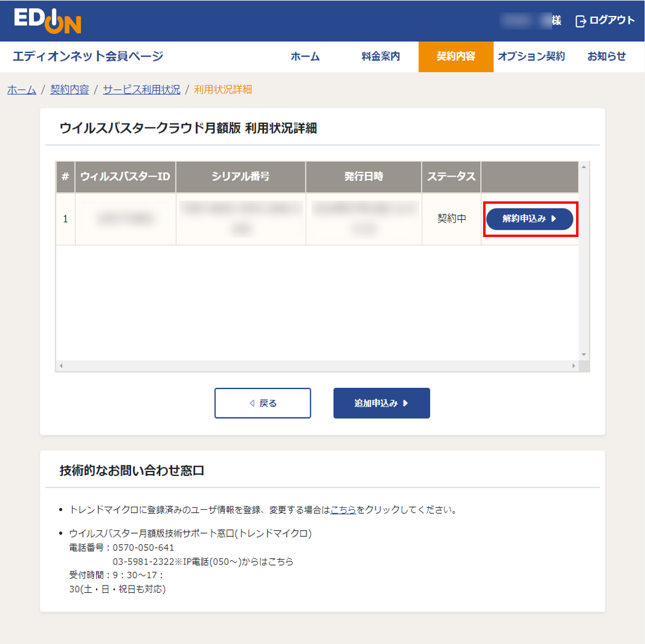645x644 pixels.
Task: Click the table's horizontal scrollbar track
Action: pos(317,366)
